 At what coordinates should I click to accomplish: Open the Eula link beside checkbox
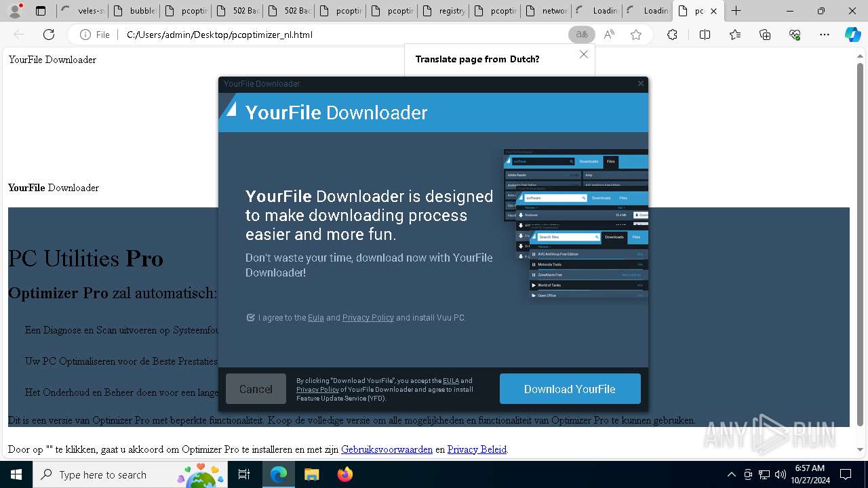tap(316, 317)
